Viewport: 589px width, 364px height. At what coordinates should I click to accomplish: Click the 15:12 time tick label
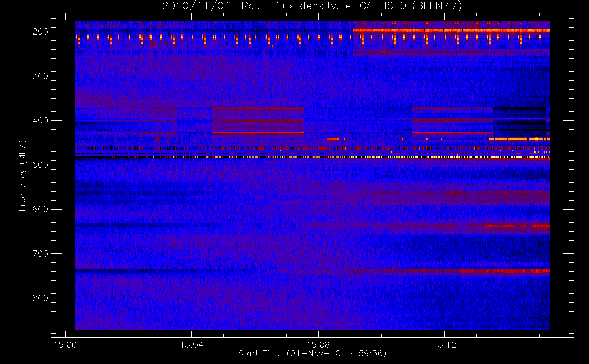tap(444, 345)
